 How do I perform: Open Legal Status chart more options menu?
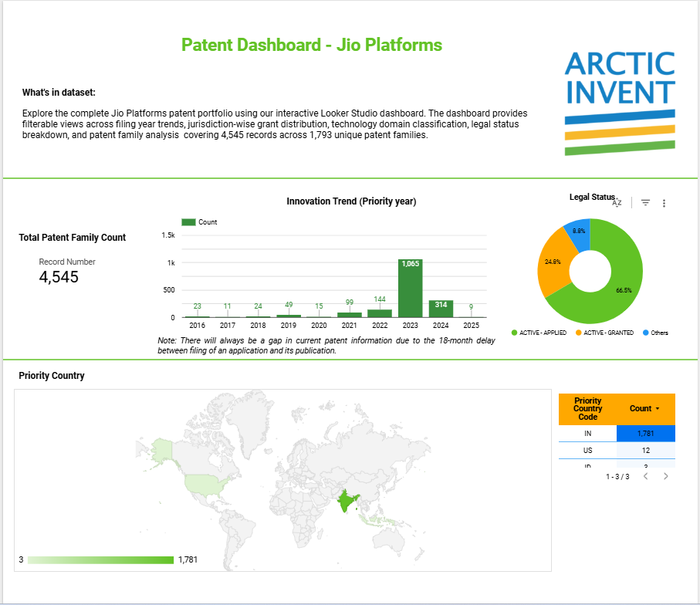[x=664, y=203]
